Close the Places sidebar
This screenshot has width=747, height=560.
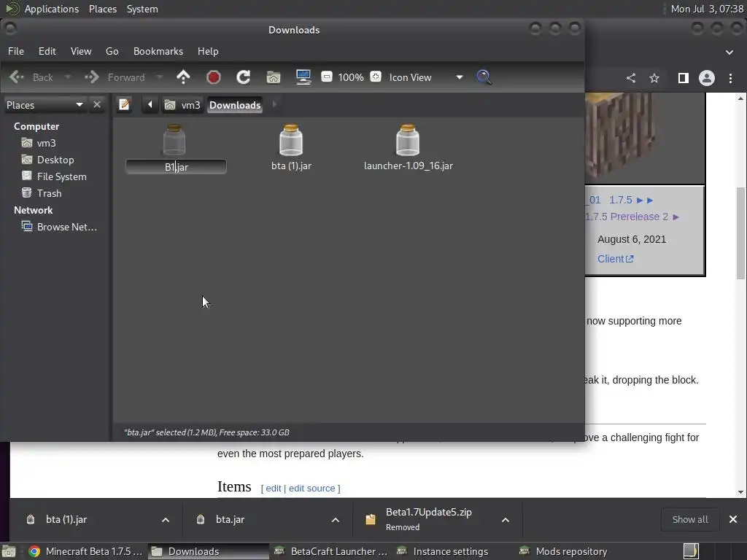[x=97, y=104]
